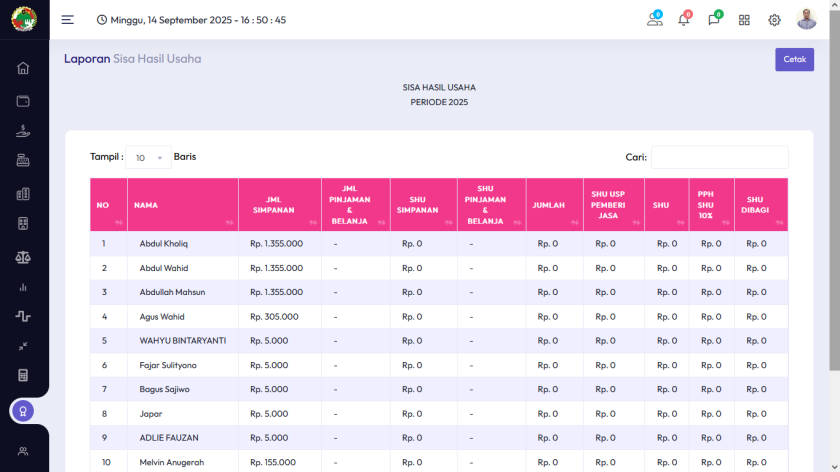Click the hand-with-money sidebar icon

point(23,131)
